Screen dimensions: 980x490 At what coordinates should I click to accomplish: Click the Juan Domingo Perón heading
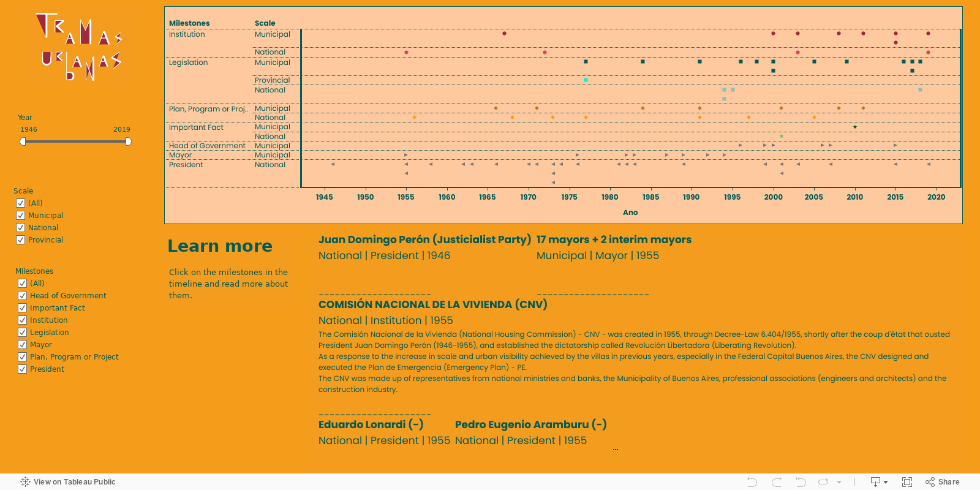click(x=424, y=239)
